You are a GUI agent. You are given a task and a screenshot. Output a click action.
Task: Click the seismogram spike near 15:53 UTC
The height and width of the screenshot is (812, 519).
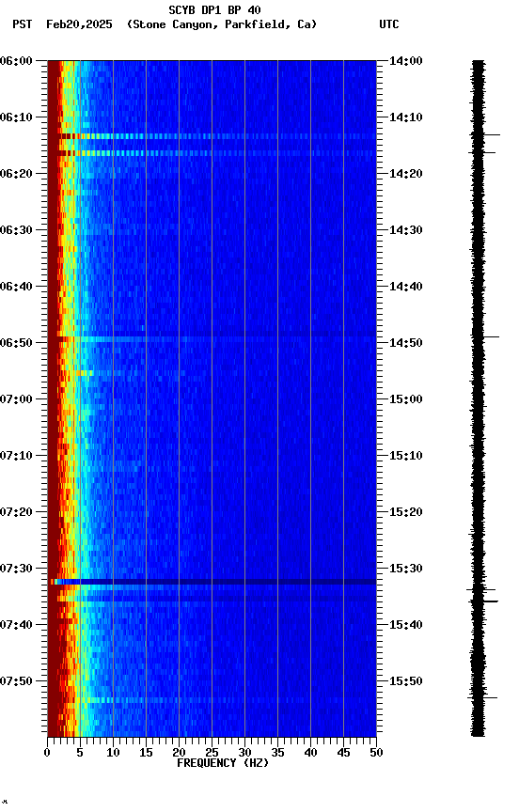[482, 698]
